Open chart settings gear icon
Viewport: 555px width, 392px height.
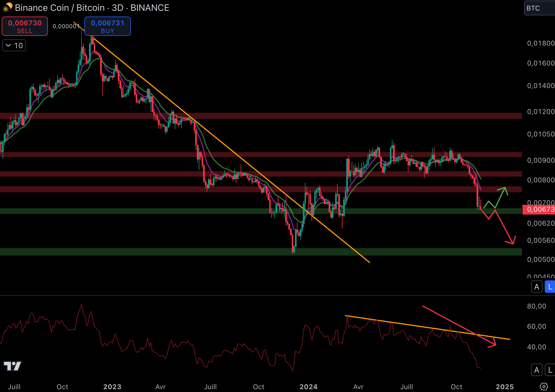pos(544,387)
